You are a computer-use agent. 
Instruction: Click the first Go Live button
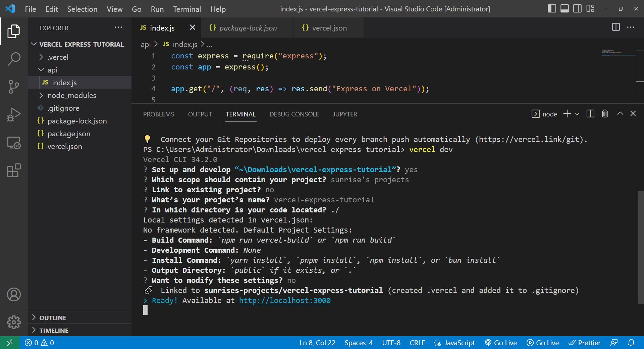pos(501,343)
